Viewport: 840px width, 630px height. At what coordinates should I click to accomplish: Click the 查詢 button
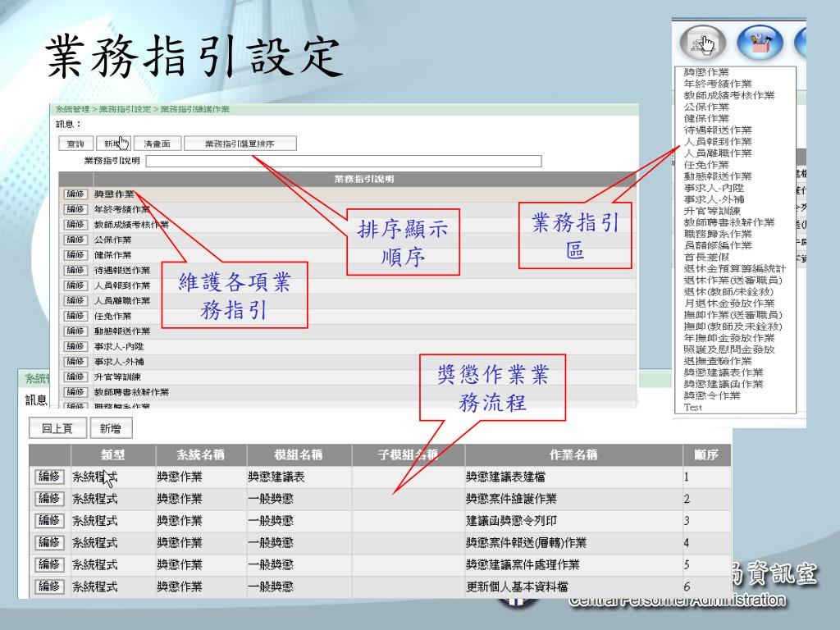pyautogui.click(x=75, y=144)
